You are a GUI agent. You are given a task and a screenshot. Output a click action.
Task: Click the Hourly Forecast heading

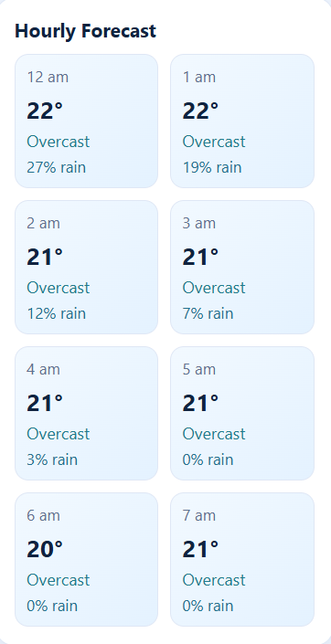[86, 31]
